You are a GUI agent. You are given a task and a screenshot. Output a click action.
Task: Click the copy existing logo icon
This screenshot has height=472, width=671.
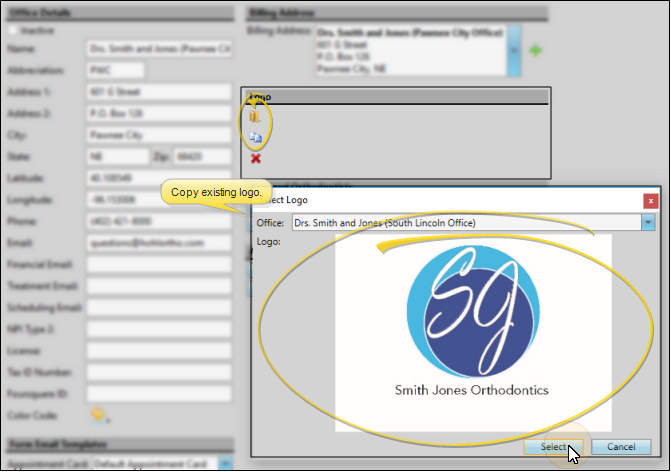255,137
